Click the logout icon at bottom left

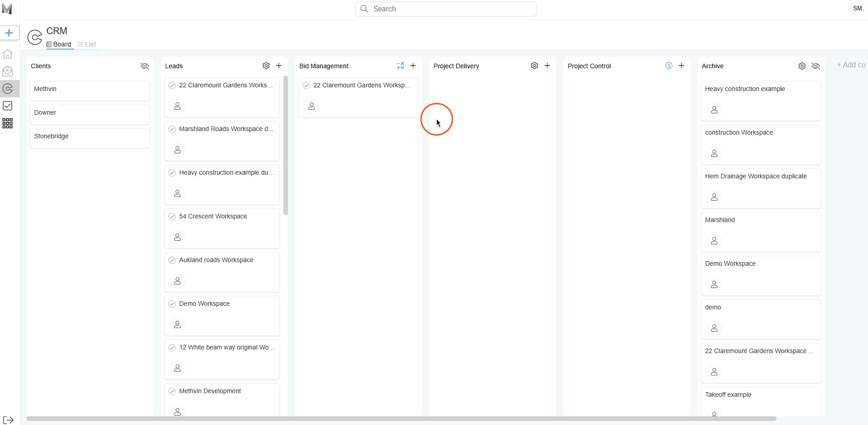coord(8,420)
